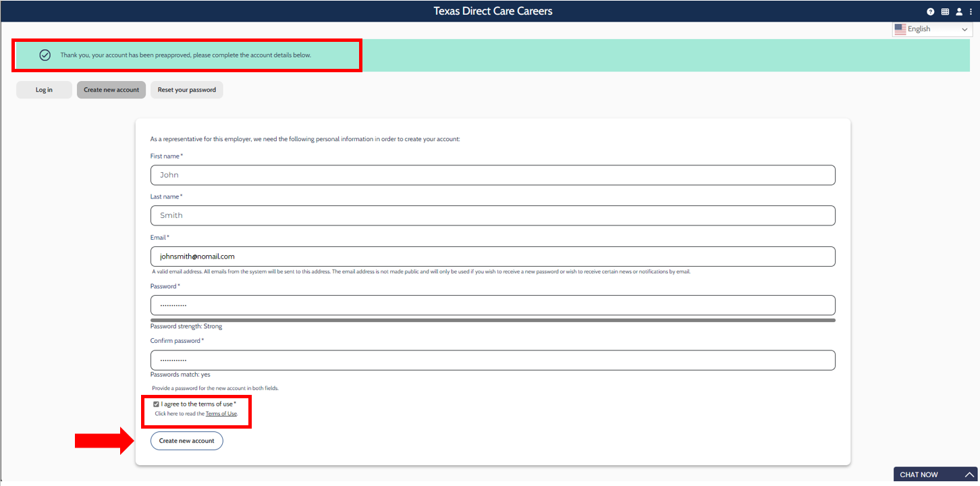Go to the Reset your password tab
The height and width of the screenshot is (486, 980).
click(186, 90)
